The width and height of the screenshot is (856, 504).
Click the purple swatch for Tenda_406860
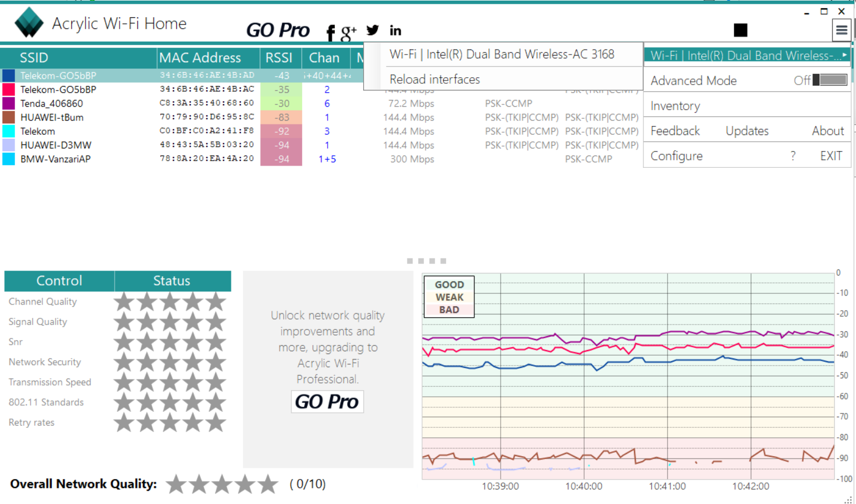(x=9, y=103)
